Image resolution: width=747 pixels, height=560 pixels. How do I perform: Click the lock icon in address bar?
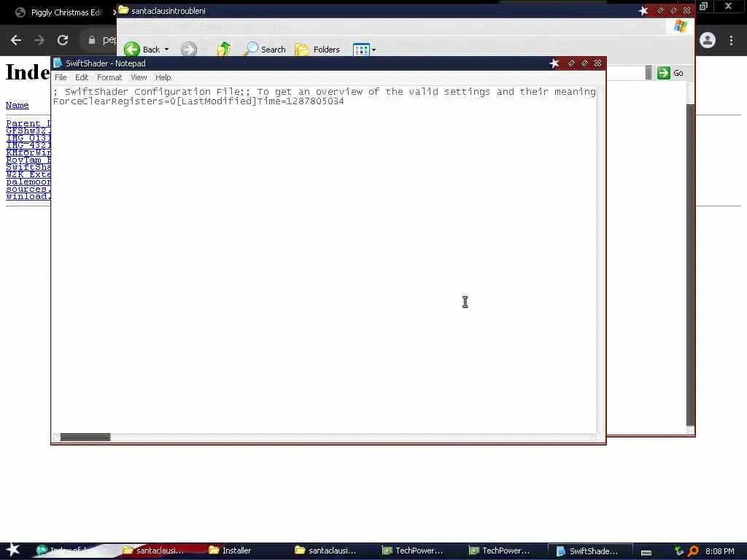coord(91,40)
